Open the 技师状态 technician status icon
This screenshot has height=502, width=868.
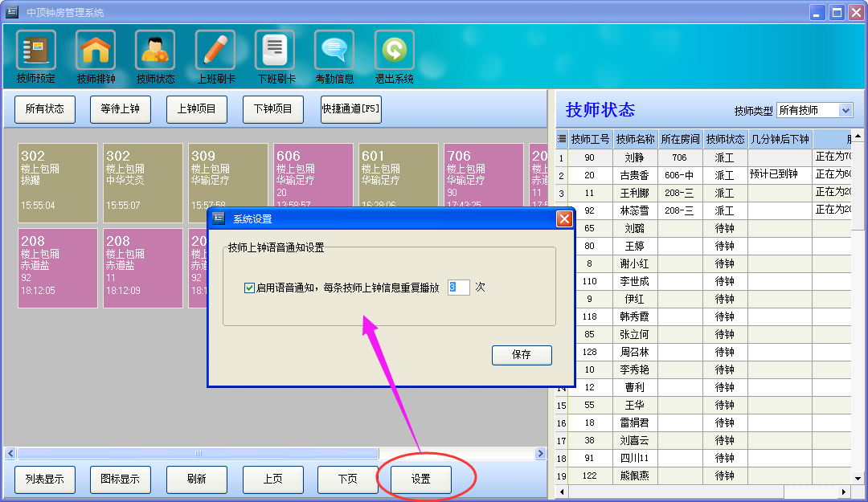point(155,51)
